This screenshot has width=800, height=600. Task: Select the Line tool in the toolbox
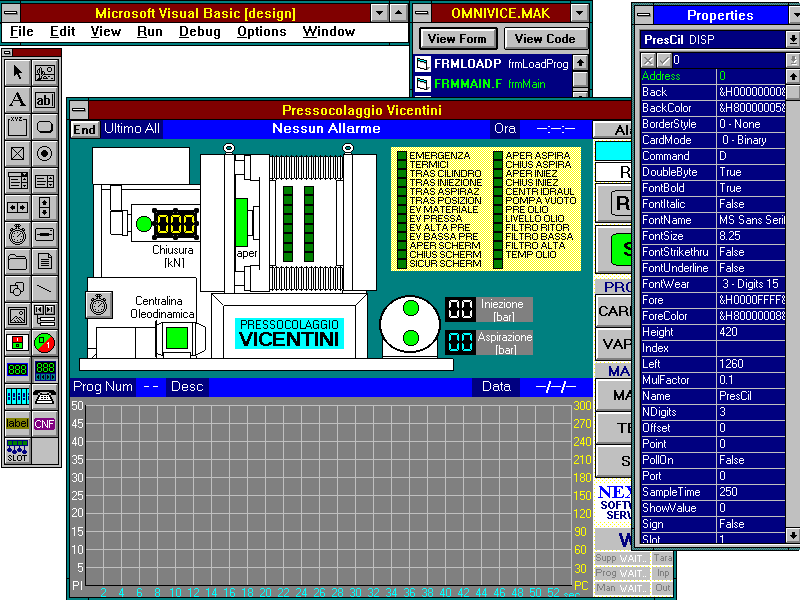pyautogui.click(x=44, y=289)
